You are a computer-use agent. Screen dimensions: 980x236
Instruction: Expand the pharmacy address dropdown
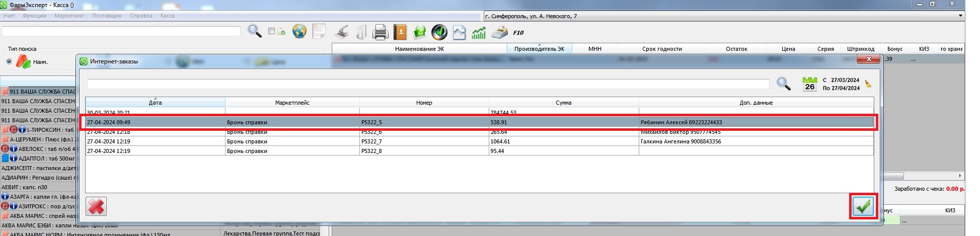point(960,16)
